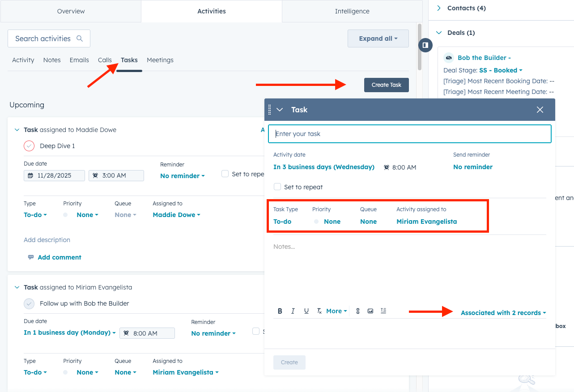Mark Deep Dive 1 task complete

pos(29,146)
